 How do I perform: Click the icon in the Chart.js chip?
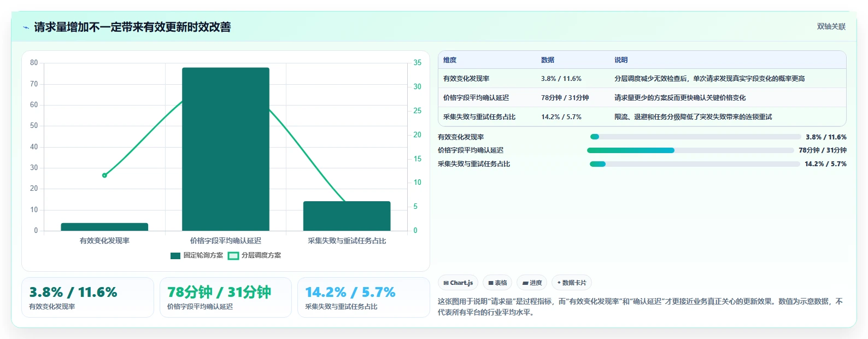tap(446, 283)
